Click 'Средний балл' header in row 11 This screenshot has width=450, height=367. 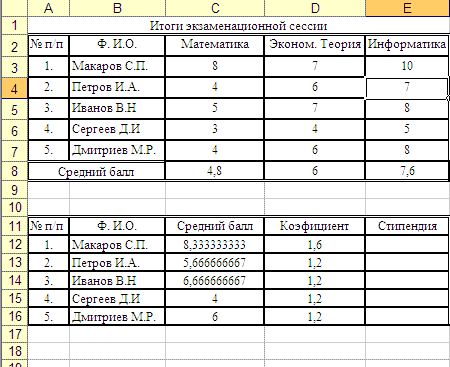215,226
